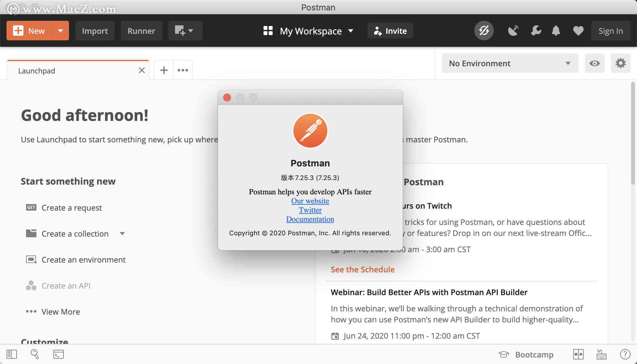This screenshot has width=637, height=364.
Task: Click the notification bell icon
Action: [x=556, y=31]
